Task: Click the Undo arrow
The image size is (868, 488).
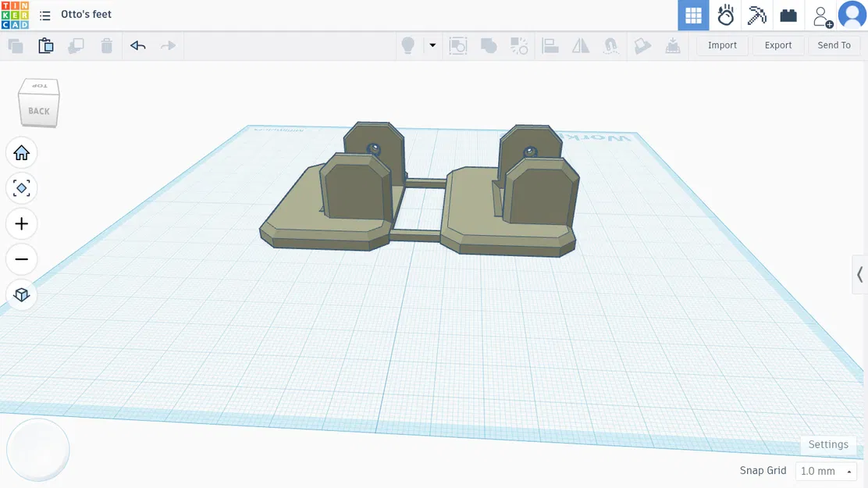Action: tap(137, 45)
